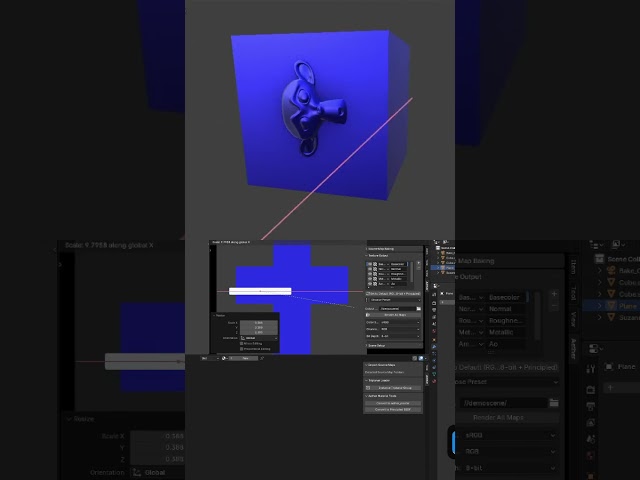Click the pin icon next to the New button
Image resolution: width=640 pixels, height=480 pixels.
click(262, 358)
